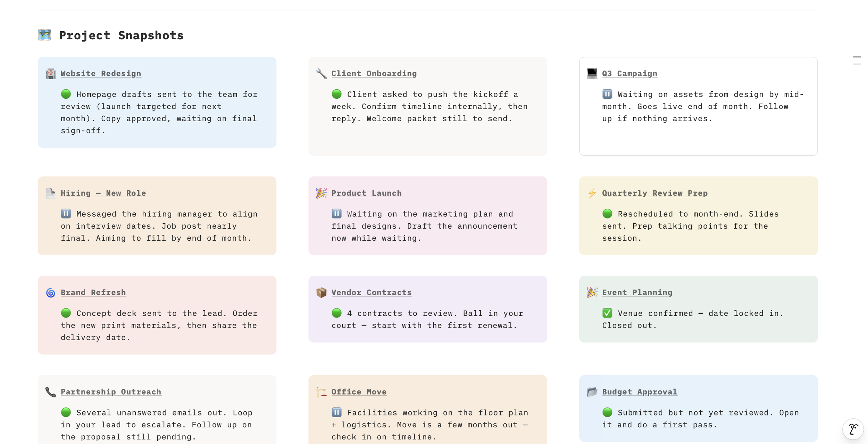
Task: Open the Product Launch page link
Action: tap(366, 193)
